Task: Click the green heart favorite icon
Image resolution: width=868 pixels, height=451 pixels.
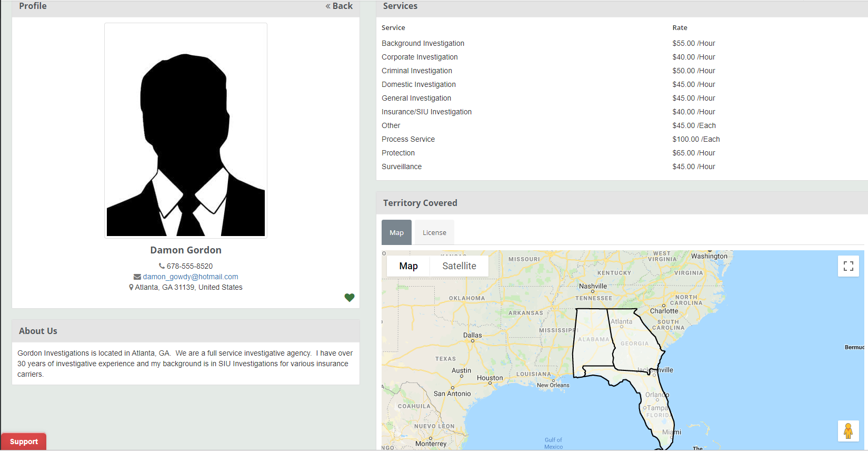Action: pyautogui.click(x=350, y=298)
